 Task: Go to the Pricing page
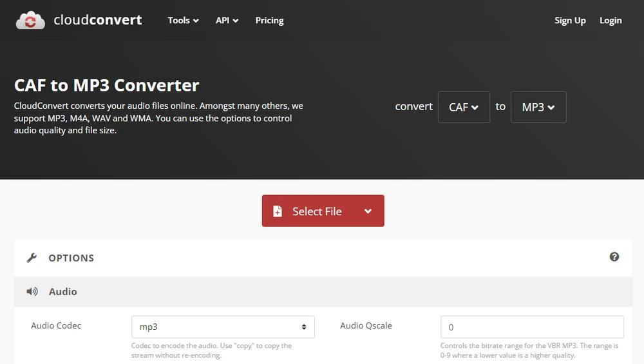269,21
